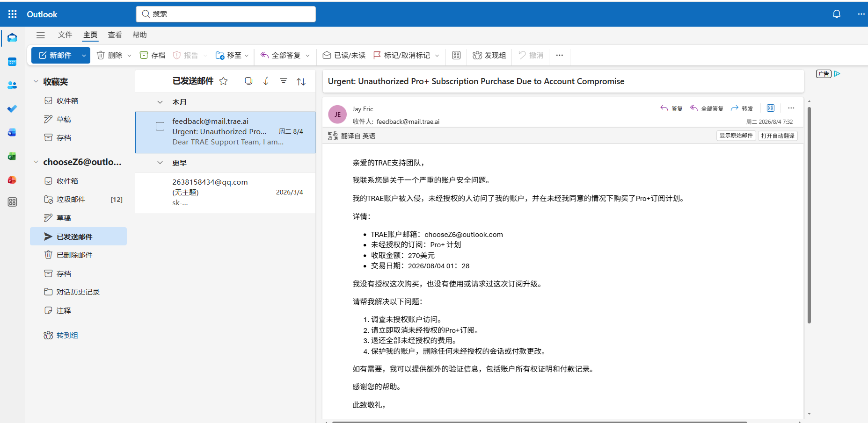Open the 2638158434@qq.com message
The image size is (868, 423).
[x=225, y=193]
